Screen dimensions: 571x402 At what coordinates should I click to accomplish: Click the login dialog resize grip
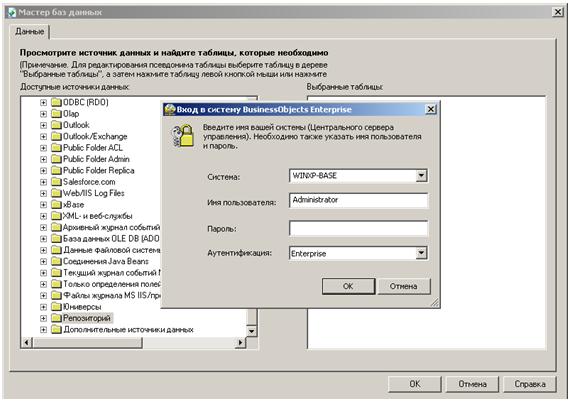point(435,303)
